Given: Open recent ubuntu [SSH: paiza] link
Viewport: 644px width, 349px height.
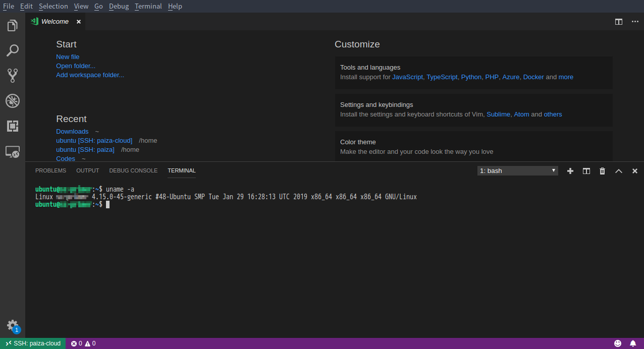Looking at the screenshot, I should [85, 150].
